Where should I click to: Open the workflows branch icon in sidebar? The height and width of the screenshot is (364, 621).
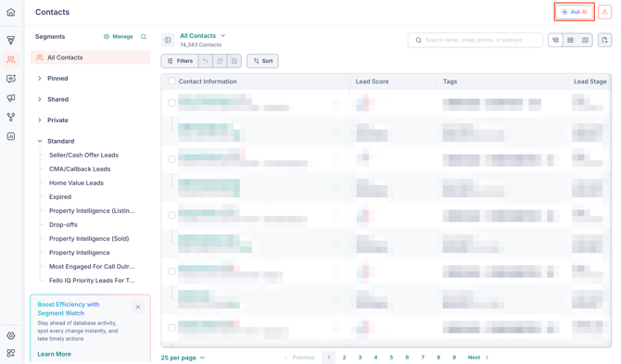(11, 117)
